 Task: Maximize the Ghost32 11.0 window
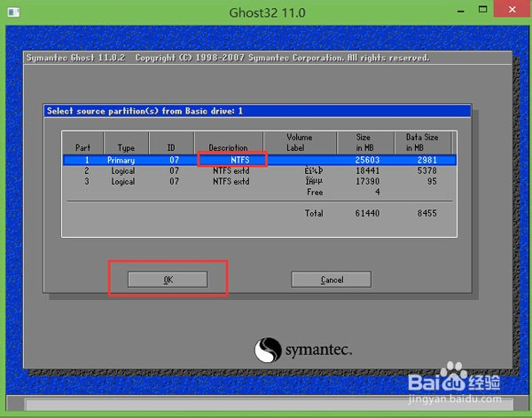[482, 10]
